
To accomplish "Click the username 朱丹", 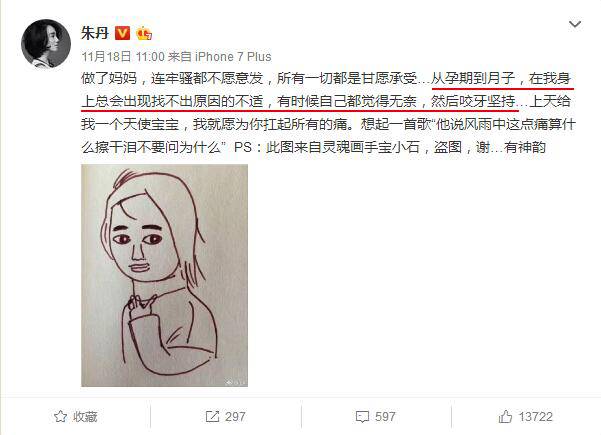I will click(x=95, y=33).
